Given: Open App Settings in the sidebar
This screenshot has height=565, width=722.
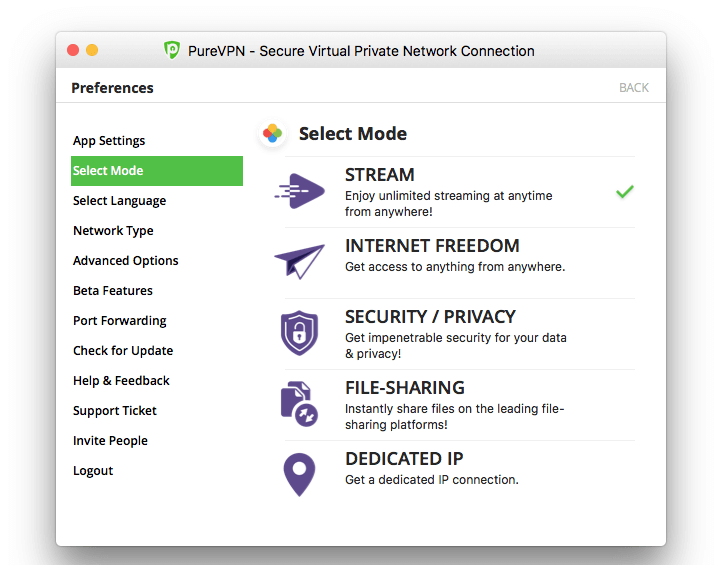Looking at the screenshot, I should [x=109, y=141].
